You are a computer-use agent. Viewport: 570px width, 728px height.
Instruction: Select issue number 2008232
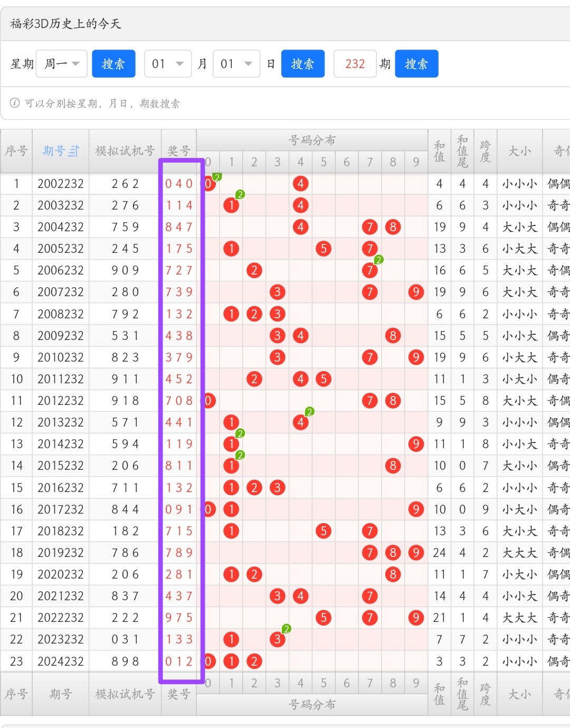61,314
